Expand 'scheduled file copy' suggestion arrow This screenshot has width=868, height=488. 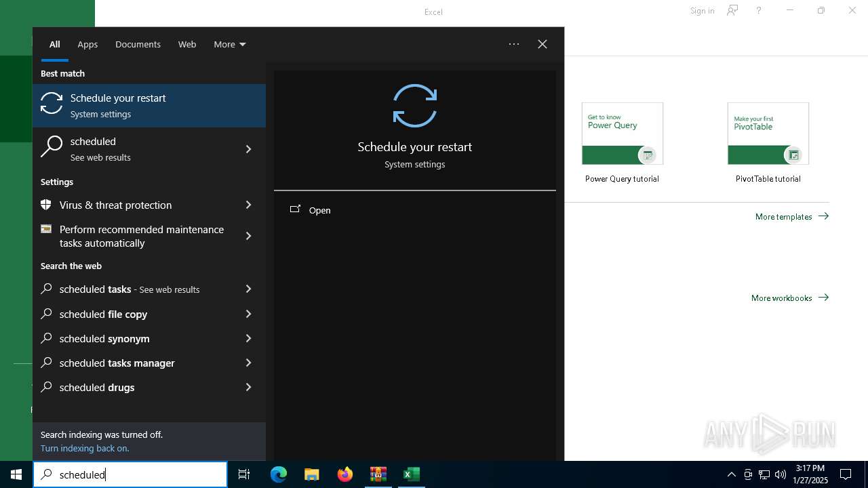(x=248, y=314)
